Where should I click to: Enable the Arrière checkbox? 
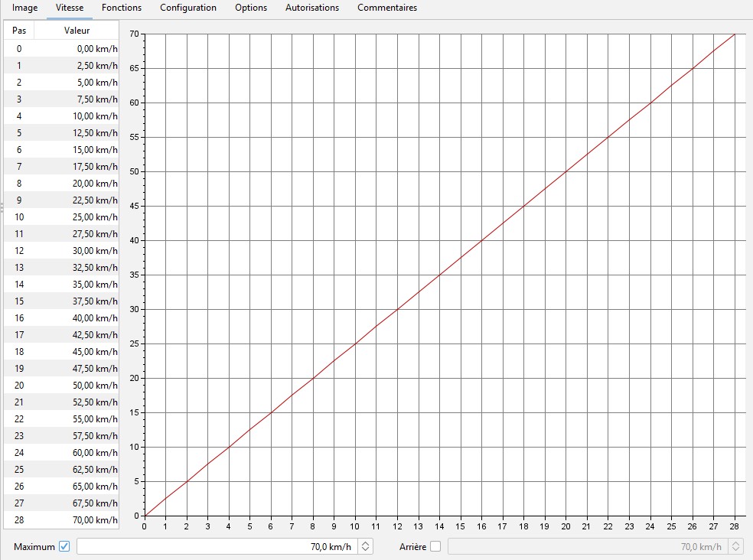pyautogui.click(x=435, y=546)
